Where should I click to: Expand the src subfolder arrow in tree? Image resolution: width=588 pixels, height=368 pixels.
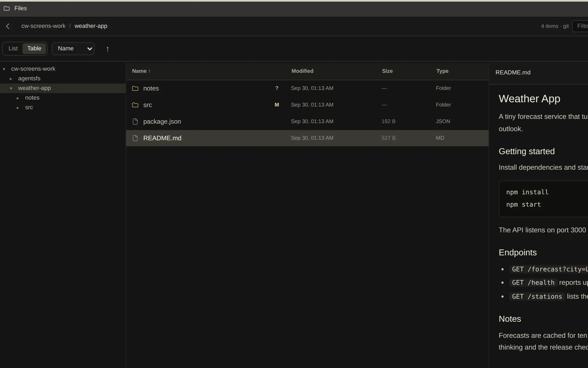pos(18,108)
